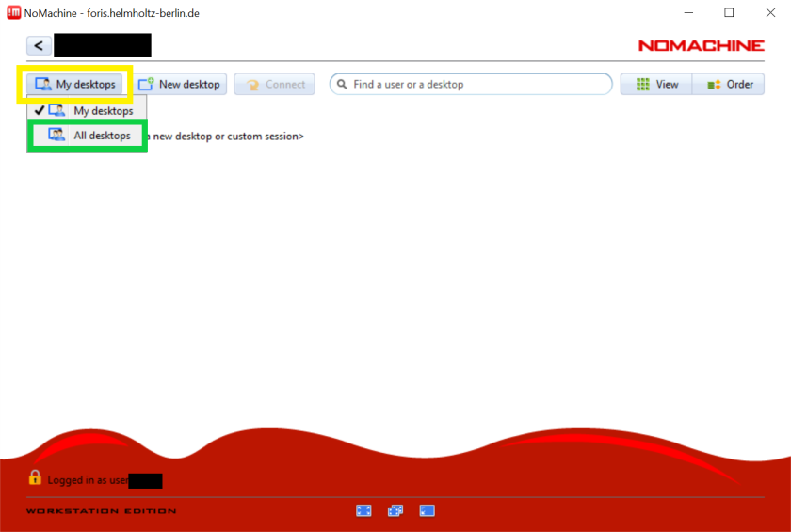
Task: Click the yellow padlock icon
Action: [x=35, y=477]
